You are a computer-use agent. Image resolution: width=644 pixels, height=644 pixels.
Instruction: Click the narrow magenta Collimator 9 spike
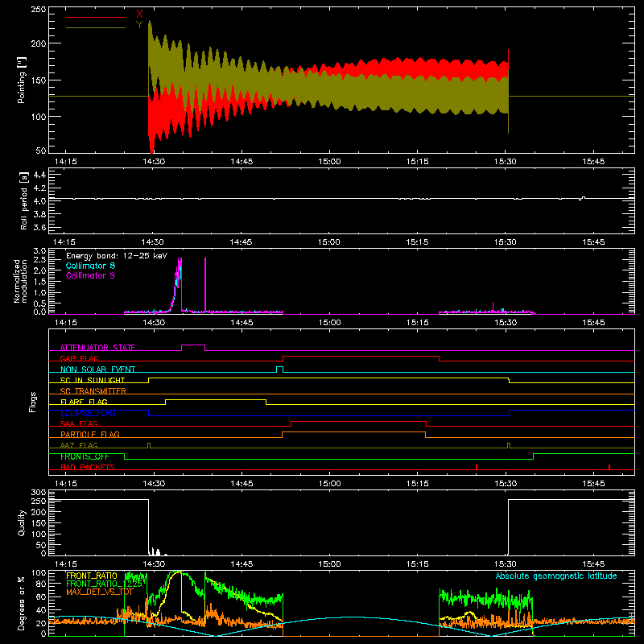[205, 284]
